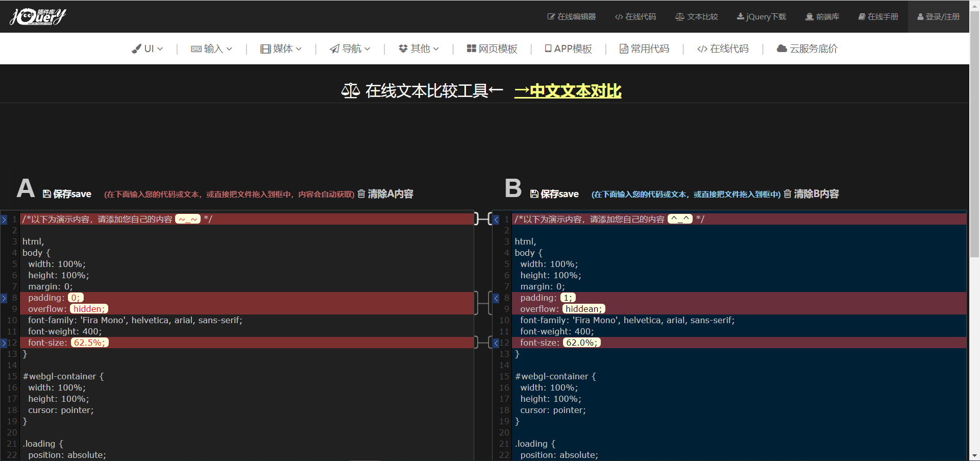
Task: Open 常用代码 in the navigation bar
Action: 645,48
